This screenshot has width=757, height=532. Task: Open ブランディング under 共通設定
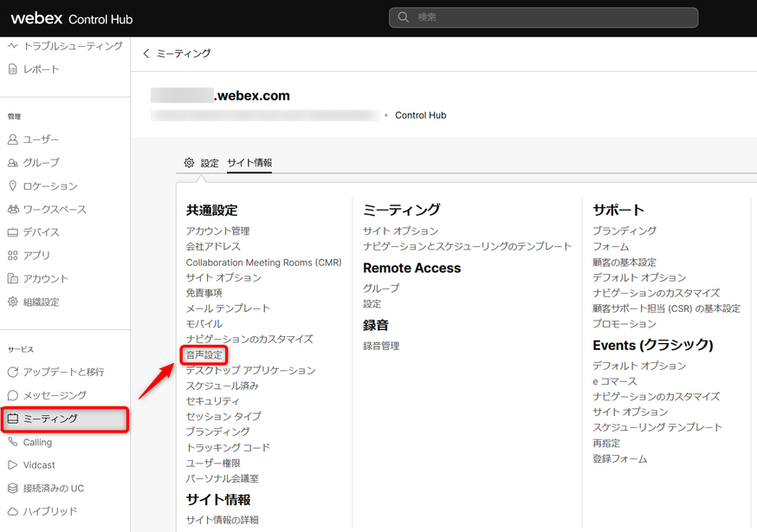pos(217,431)
